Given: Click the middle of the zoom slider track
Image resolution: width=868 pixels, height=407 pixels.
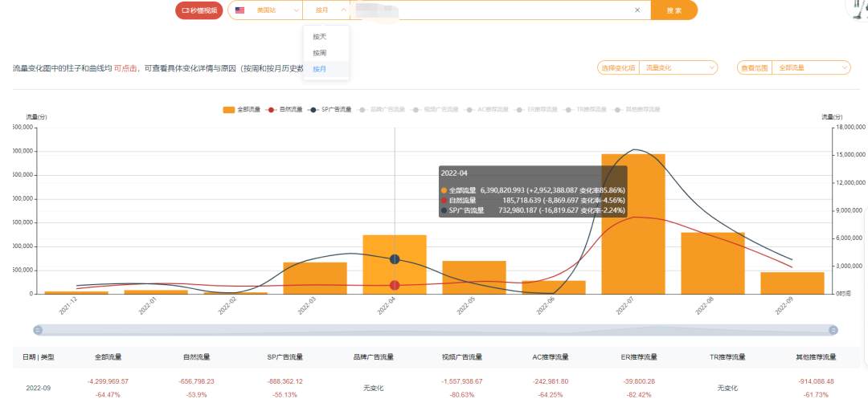Looking at the screenshot, I should click(436, 330).
